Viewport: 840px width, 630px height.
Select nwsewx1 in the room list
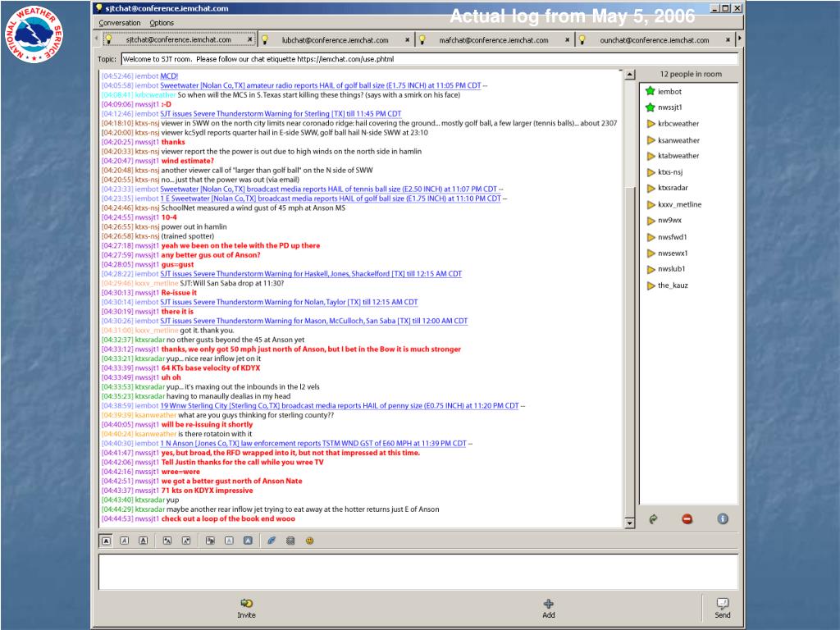(x=673, y=253)
